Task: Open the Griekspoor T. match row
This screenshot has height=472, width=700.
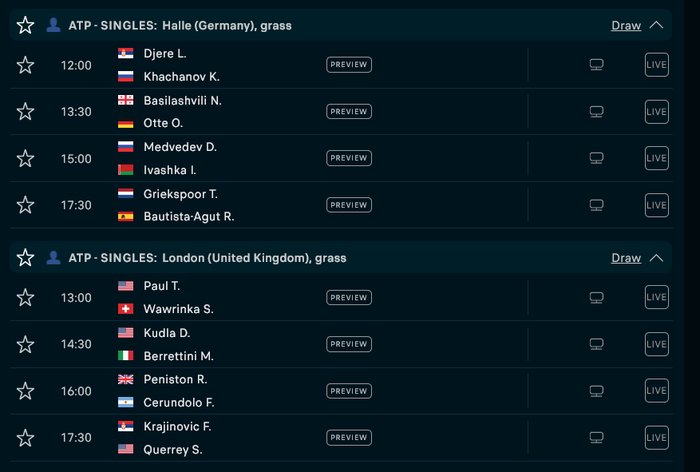Action: click(x=341, y=205)
